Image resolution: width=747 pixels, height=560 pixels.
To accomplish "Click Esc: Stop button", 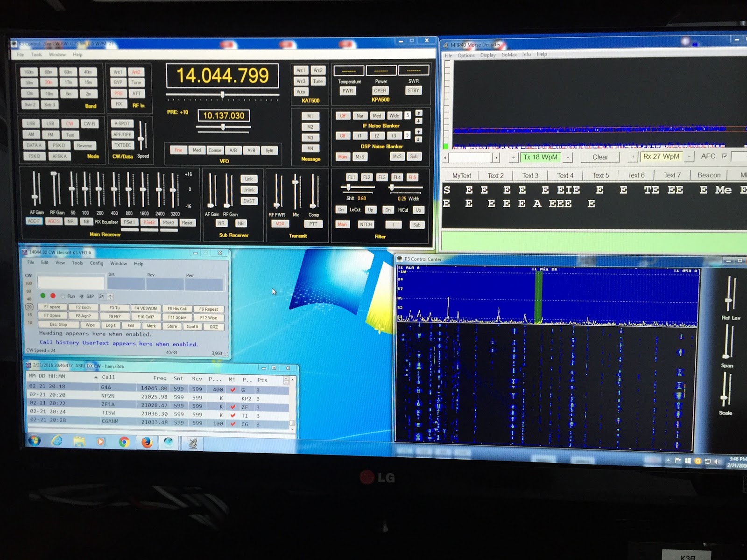I will coord(58,324).
